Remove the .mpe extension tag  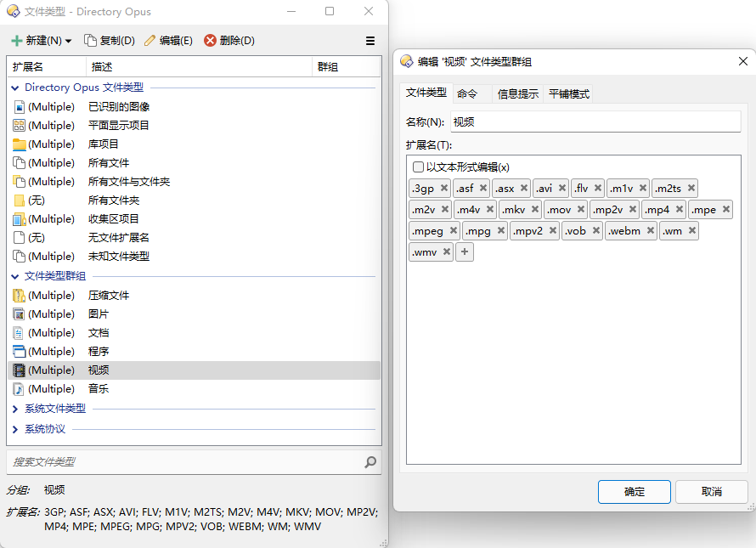click(x=726, y=209)
